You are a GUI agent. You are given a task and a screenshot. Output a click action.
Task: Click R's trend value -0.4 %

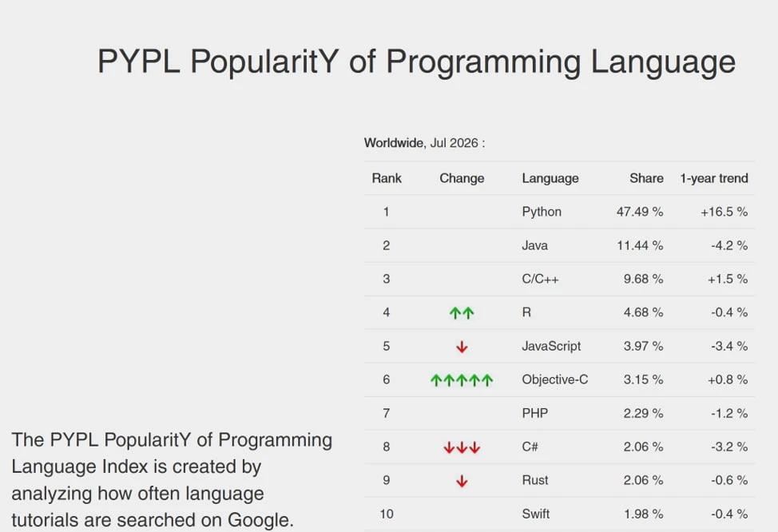[x=729, y=312]
